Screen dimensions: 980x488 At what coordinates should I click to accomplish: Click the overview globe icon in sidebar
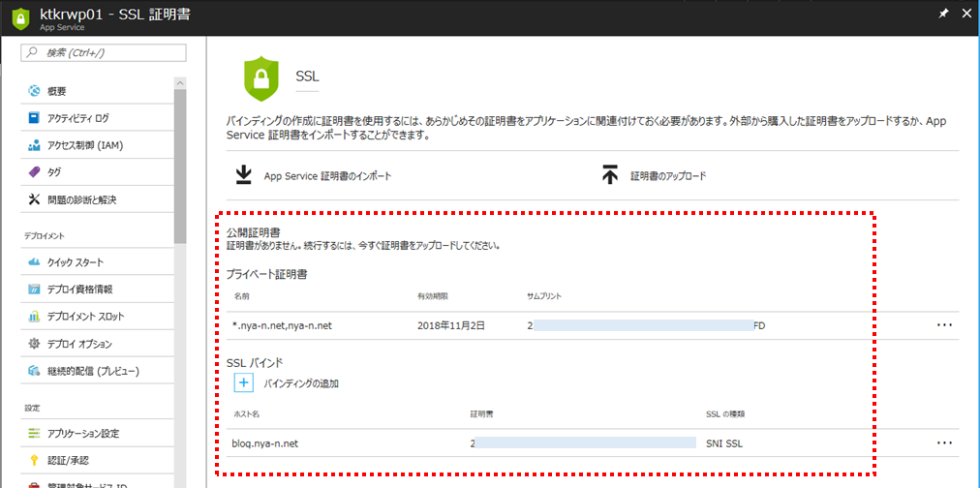pyautogui.click(x=34, y=91)
